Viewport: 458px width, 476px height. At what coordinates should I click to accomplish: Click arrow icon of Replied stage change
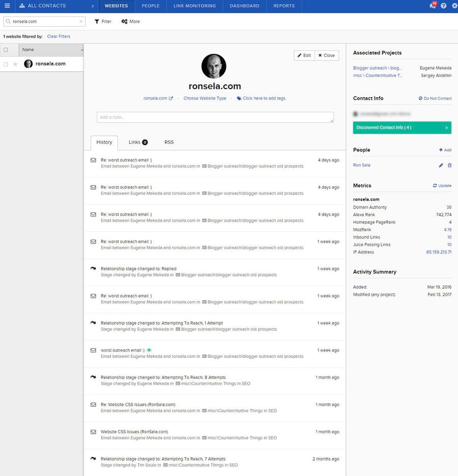93,269
